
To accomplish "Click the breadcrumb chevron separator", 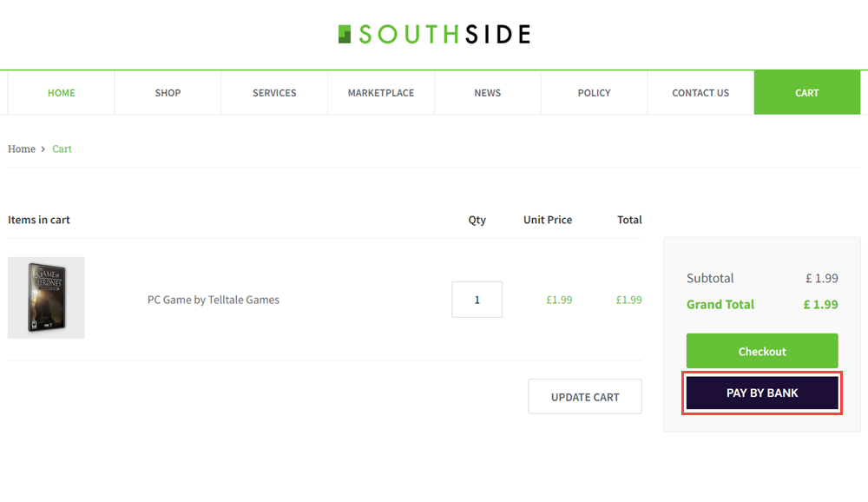I will (x=43, y=149).
